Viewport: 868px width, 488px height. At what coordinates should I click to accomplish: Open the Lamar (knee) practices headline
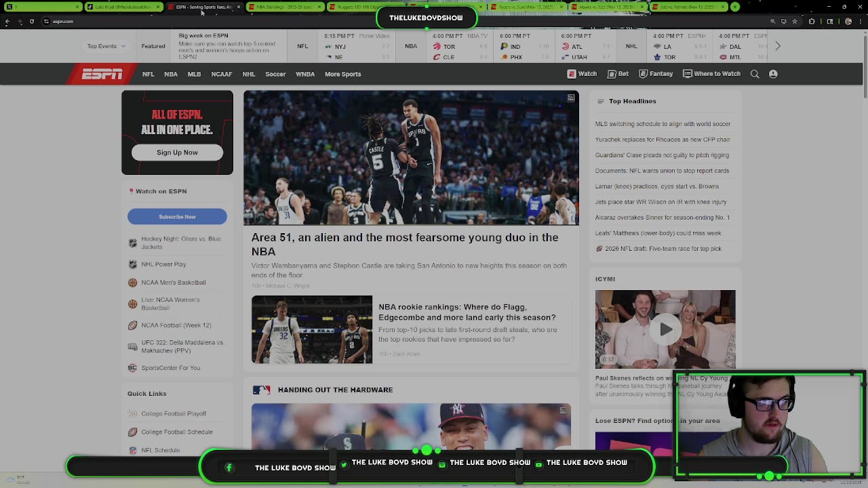pos(657,186)
